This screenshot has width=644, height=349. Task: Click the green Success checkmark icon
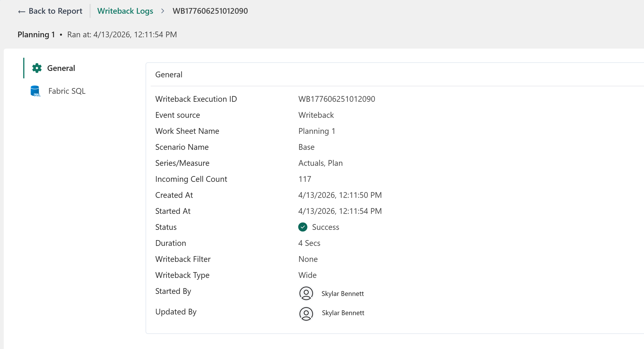[x=303, y=227]
